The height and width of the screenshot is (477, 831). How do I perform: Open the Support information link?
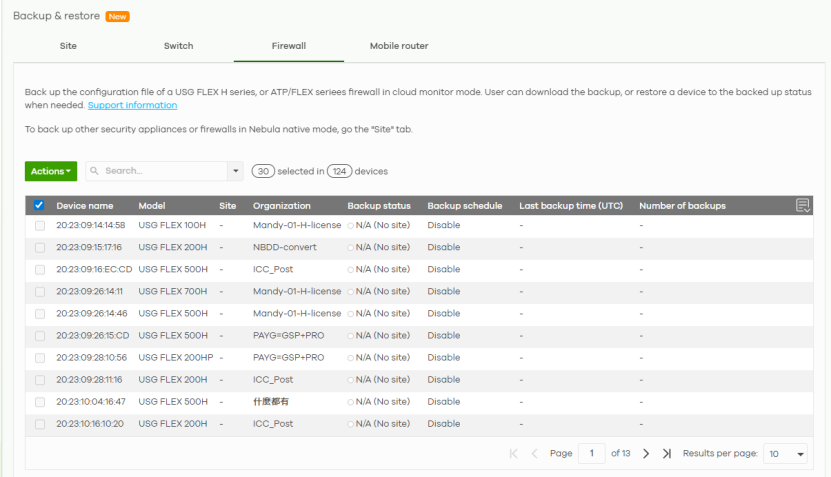click(x=132, y=105)
